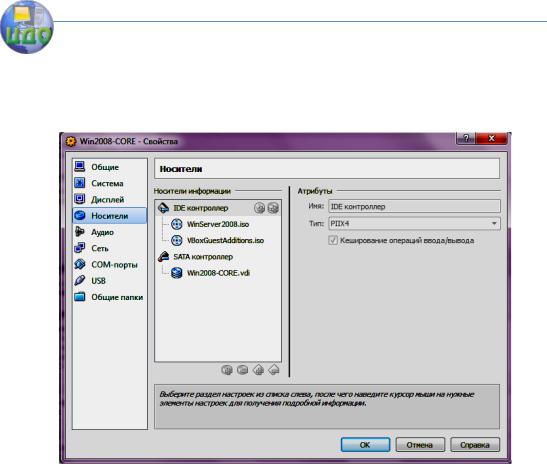
Task: Open the USB settings section
Action: pos(110,281)
